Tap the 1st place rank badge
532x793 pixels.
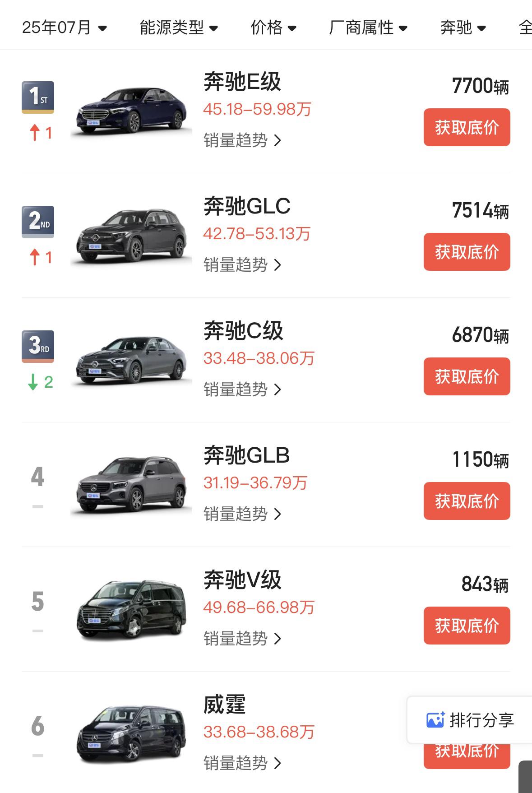[x=38, y=97]
